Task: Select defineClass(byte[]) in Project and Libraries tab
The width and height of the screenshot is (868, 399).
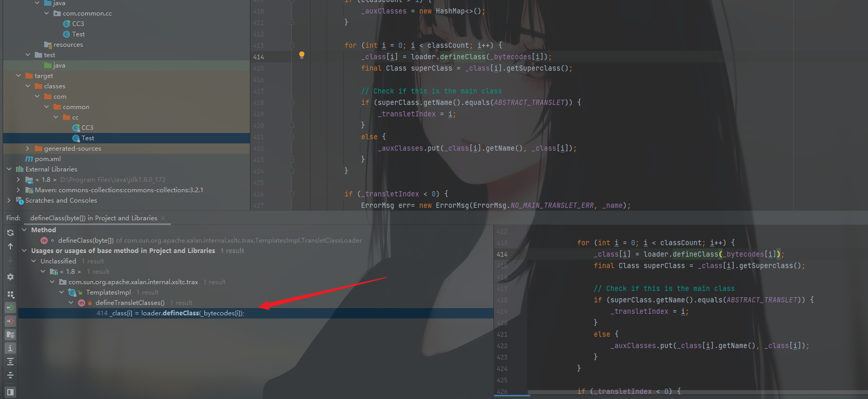Action: (94, 218)
